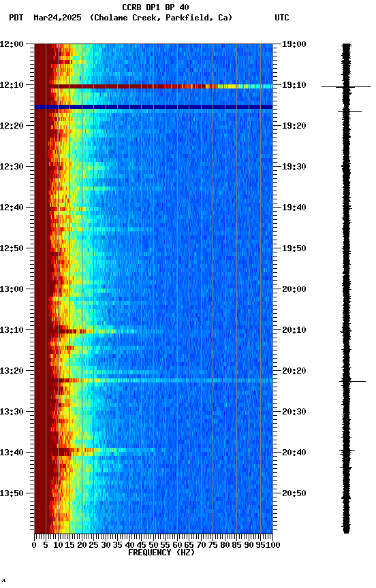The image size is (376, 588).
Task: Click the title text 'CCRB DP1 BP 40'
Action: pos(155,7)
